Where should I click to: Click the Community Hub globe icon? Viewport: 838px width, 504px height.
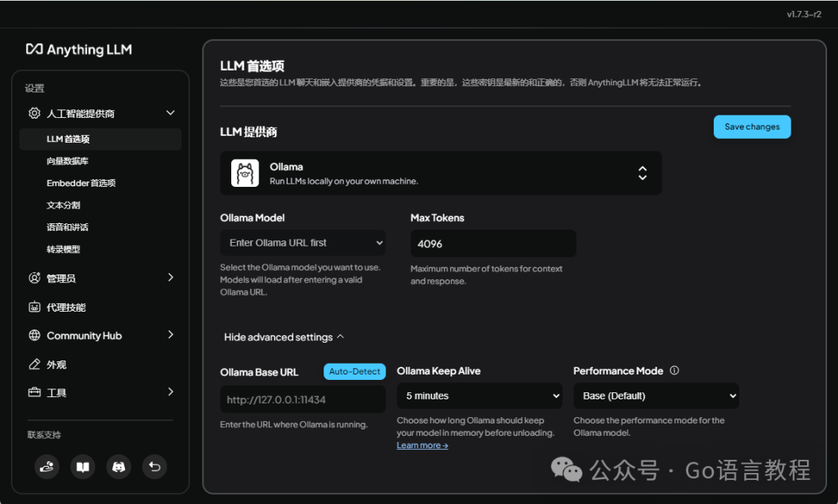(34, 335)
